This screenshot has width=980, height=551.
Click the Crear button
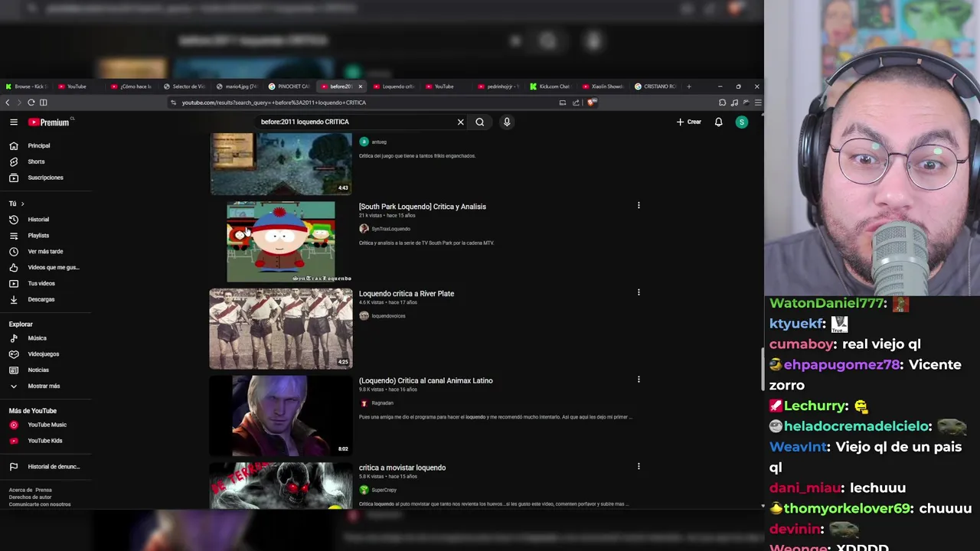pyautogui.click(x=689, y=122)
